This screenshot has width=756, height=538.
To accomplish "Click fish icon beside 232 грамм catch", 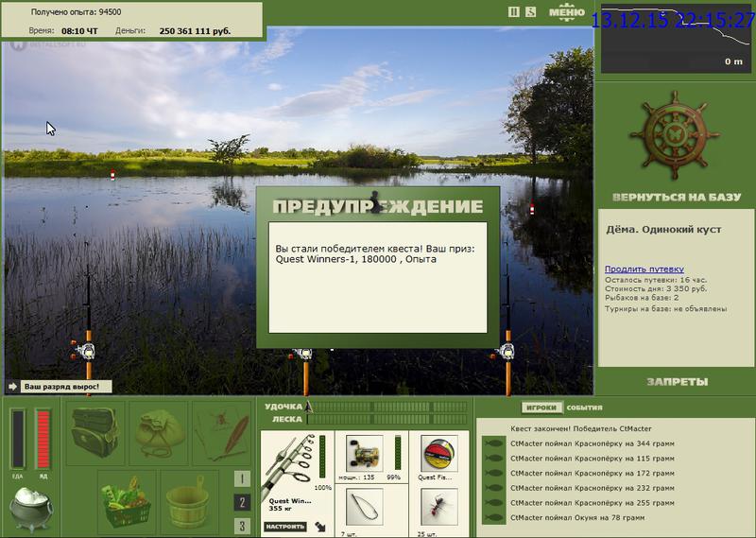I will pos(493,488).
